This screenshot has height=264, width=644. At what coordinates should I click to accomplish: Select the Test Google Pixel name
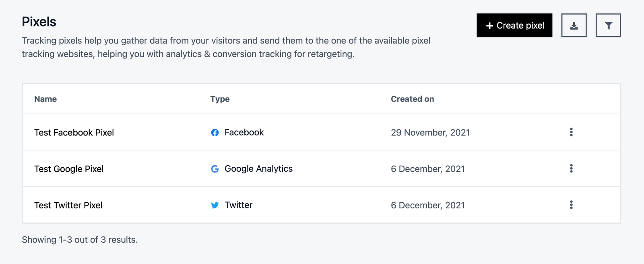click(x=69, y=169)
